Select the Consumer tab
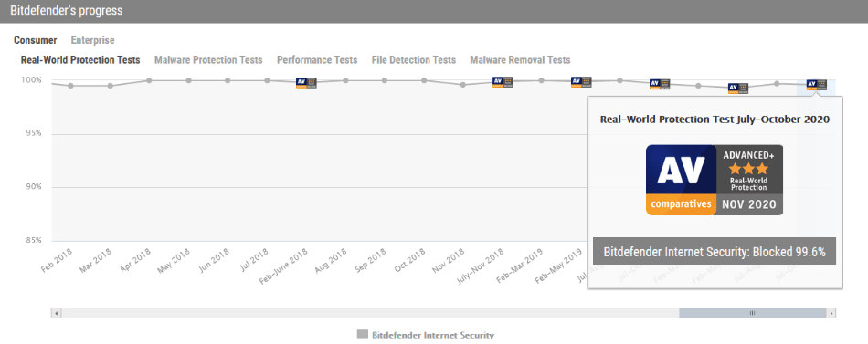The width and height of the screenshot is (868, 344). (x=36, y=40)
